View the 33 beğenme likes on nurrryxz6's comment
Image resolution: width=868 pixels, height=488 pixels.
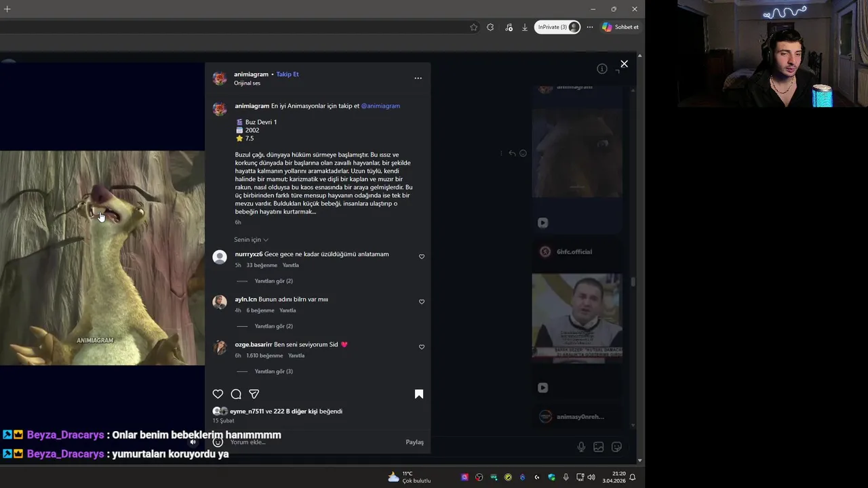coord(262,265)
